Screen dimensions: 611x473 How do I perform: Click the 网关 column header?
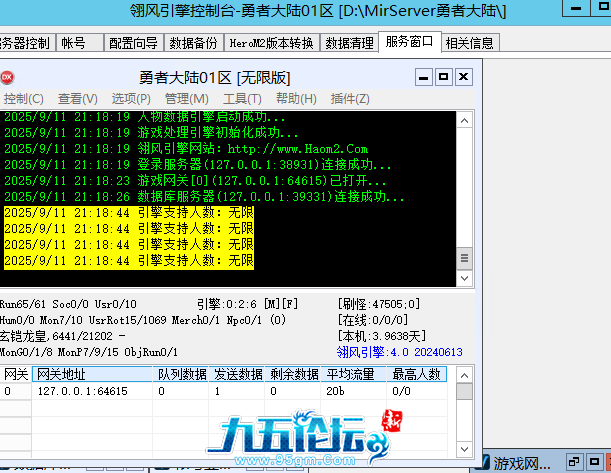click(16, 374)
